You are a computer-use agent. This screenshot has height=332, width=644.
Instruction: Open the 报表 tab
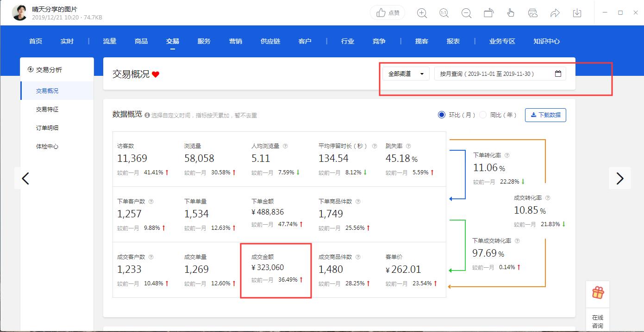(x=453, y=41)
